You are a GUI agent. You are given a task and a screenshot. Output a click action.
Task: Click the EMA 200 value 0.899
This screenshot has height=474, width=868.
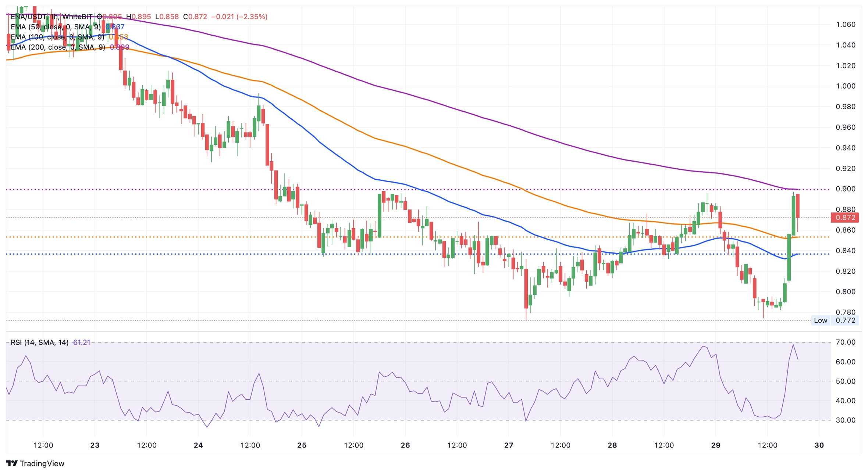tap(120, 47)
